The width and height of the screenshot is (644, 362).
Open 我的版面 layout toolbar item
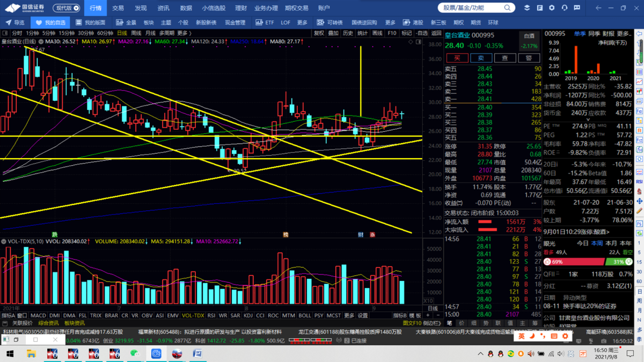coord(90,23)
